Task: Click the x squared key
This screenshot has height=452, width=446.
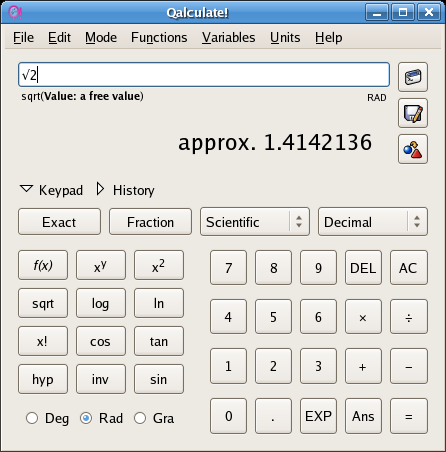Action: 159,265
